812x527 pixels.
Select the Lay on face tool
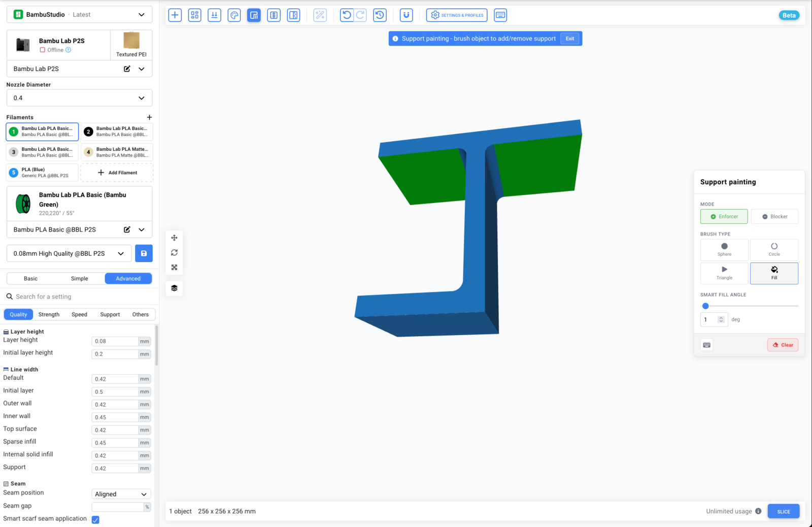[x=215, y=15]
